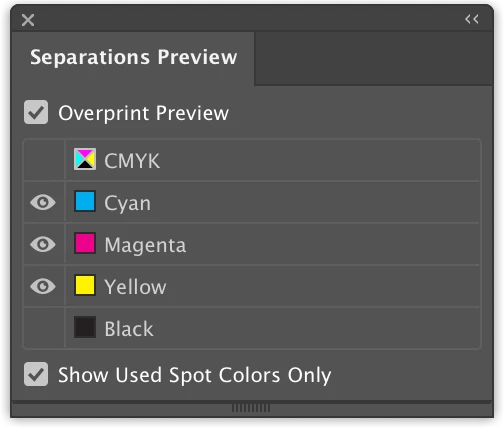Show the Black separation visibility box
This screenshot has height=432, width=504.
(x=44, y=328)
